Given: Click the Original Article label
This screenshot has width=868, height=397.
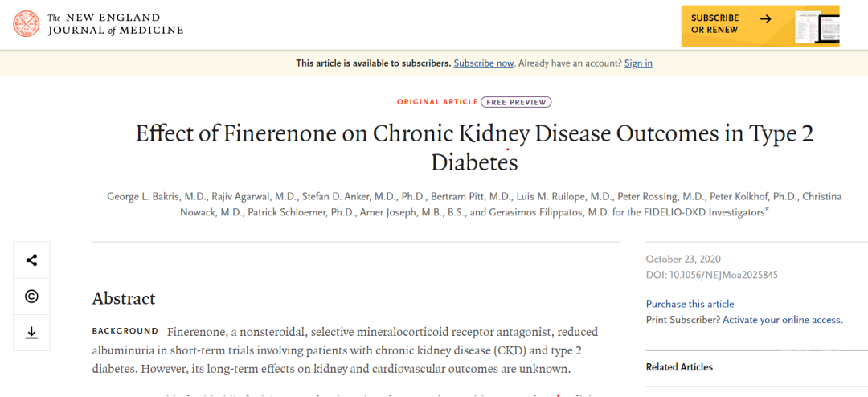Looking at the screenshot, I should [436, 102].
